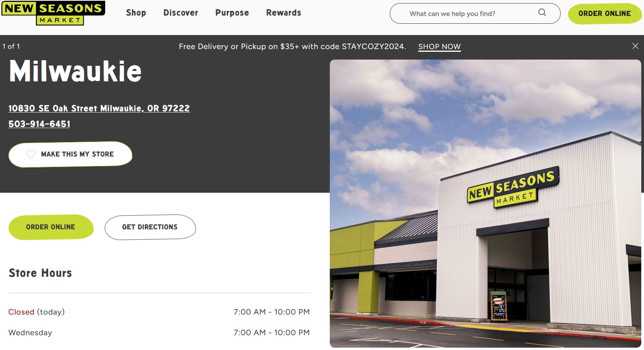The height and width of the screenshot is (350, 644).
Task: Click the Order Online button below the store info
Action: [x=51, y=227]
